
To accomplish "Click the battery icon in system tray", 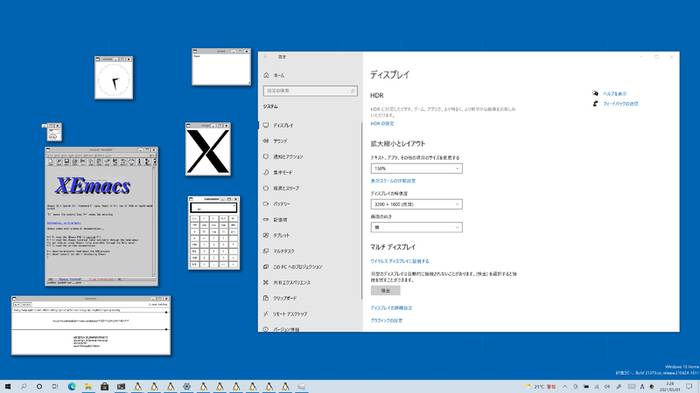I will pyautogui.click(x=586, y=387).
